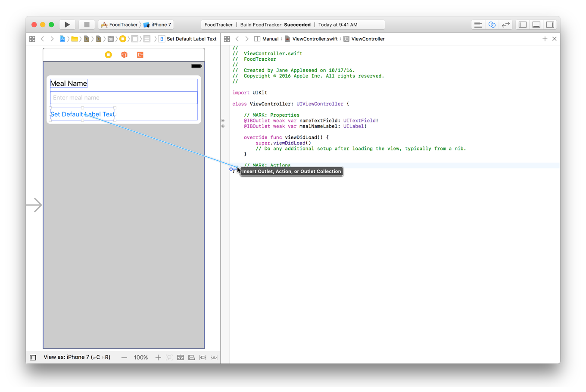
Task: Go forward in the storyboard editor history
Action: [52, 39]
